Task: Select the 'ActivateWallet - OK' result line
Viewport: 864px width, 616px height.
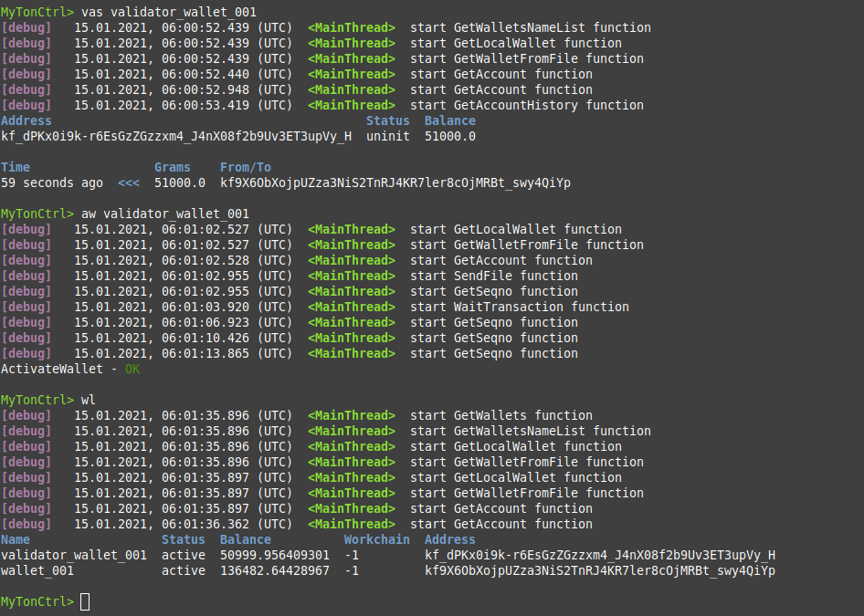Action: pos(71,369)
